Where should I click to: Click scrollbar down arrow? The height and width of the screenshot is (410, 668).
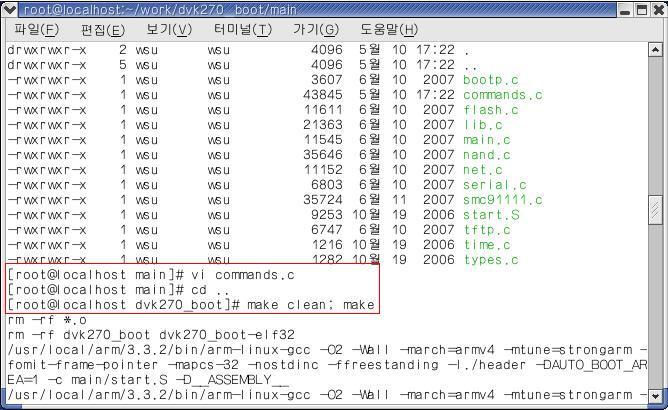pos(655,396)
